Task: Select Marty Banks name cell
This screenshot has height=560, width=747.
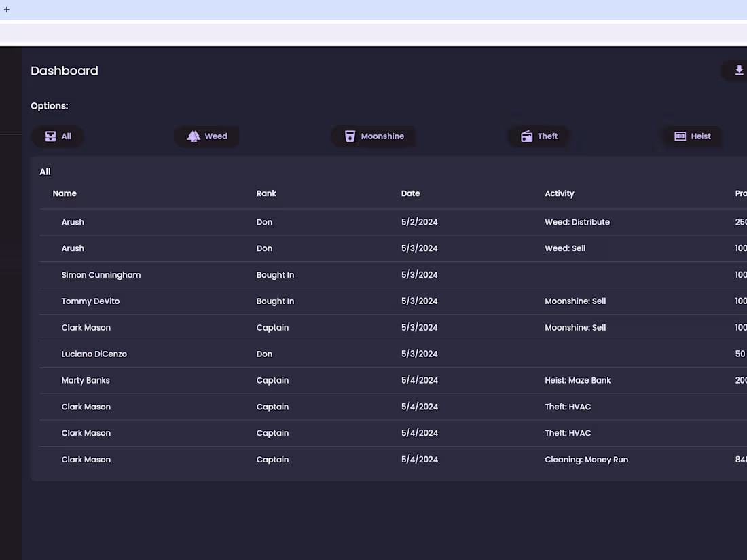Action: coord(86,380)
